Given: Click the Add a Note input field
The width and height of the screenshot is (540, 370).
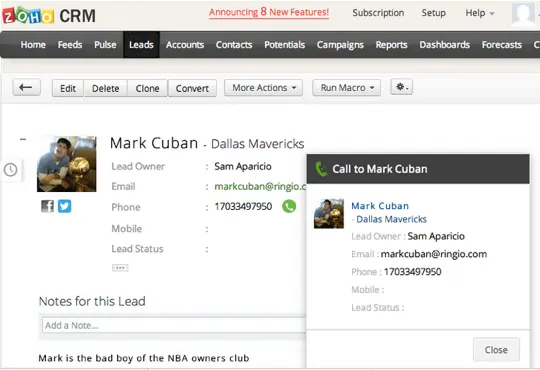Looking at the screenshot, I should [174, 325].
